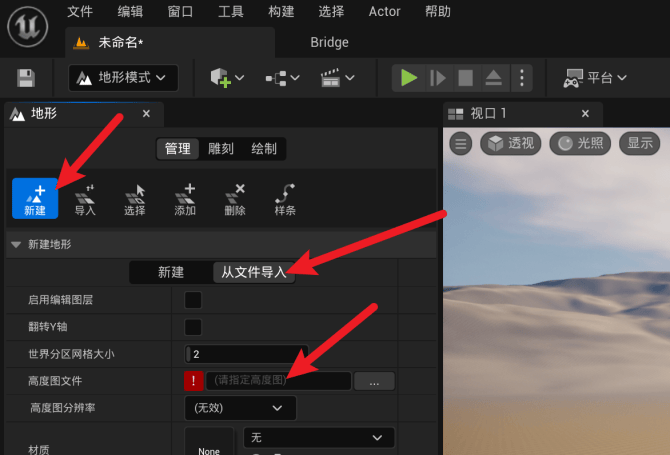Click the heightmap file path field
Screen dimensions: 670x455
click(279, 381)
